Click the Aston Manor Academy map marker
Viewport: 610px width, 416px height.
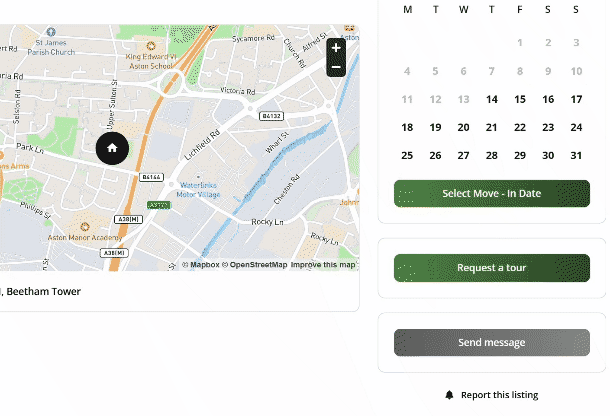pyautogui.click(x=83, y=227)
